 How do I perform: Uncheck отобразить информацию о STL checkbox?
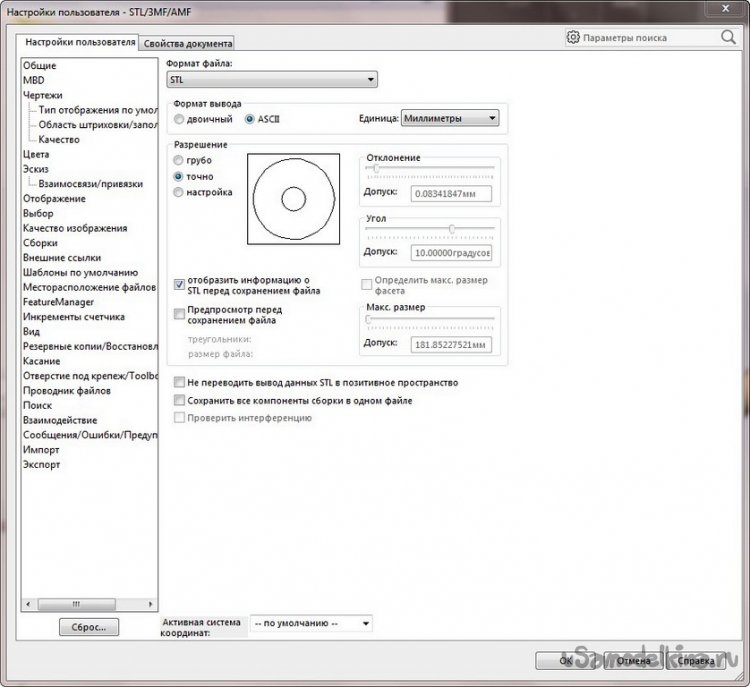pyautogui.click(x=179, y=285)
